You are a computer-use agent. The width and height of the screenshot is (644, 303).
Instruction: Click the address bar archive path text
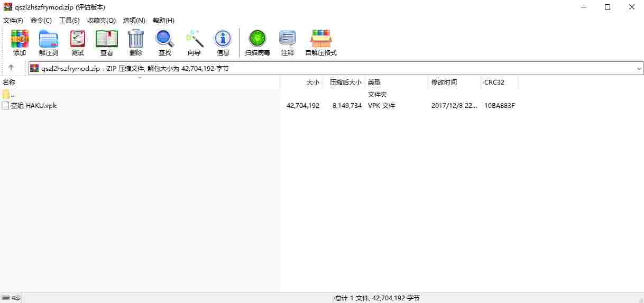(135, 69)
